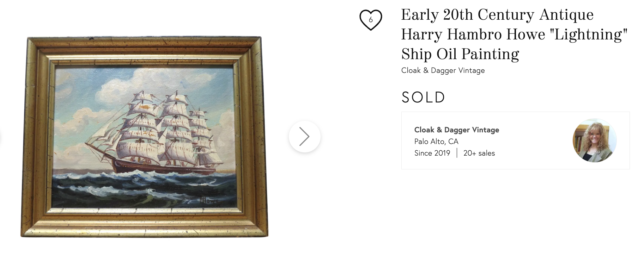
Task: Click the cloudy sky in the painting
Action: [x=88, y=84]
